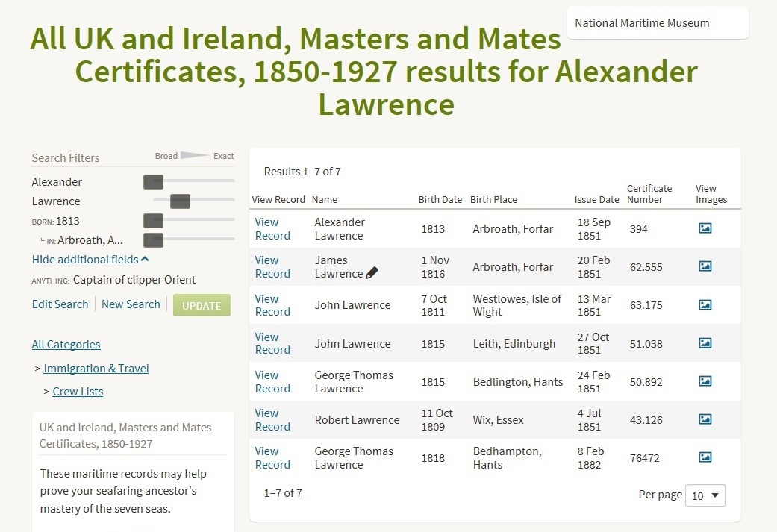
Task: Go to All Categories
Action: point(66,345)
